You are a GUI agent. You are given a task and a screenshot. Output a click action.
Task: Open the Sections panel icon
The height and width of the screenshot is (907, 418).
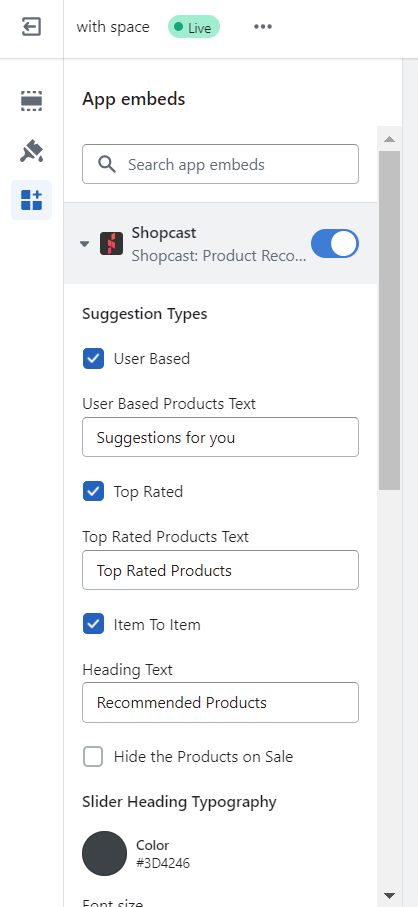click(31, 101)
